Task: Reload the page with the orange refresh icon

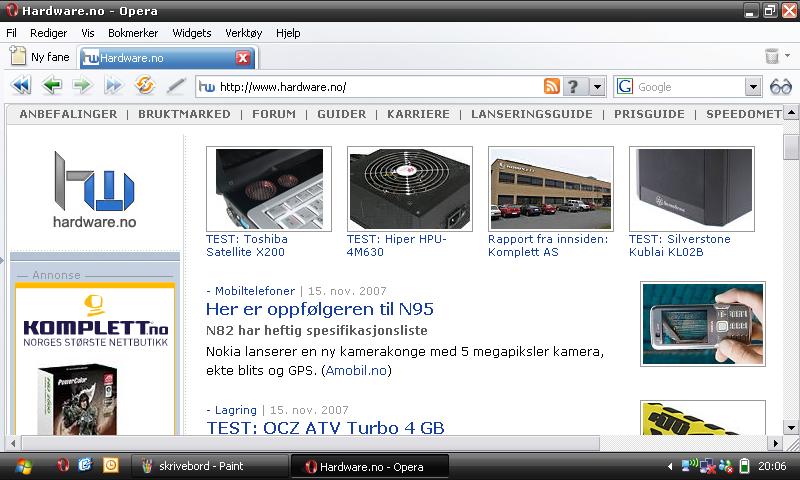Action: (x=144, y=85)
